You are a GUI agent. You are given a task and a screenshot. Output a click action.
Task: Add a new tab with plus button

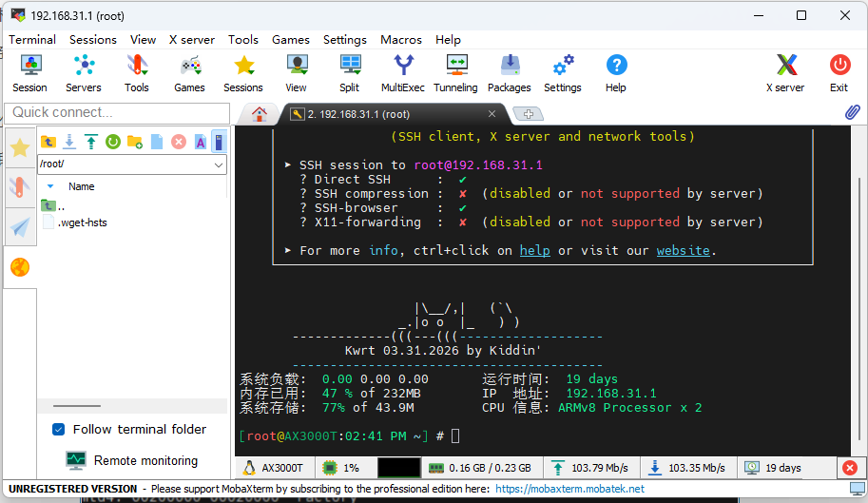pyautogui.click(x=528, y=114)
